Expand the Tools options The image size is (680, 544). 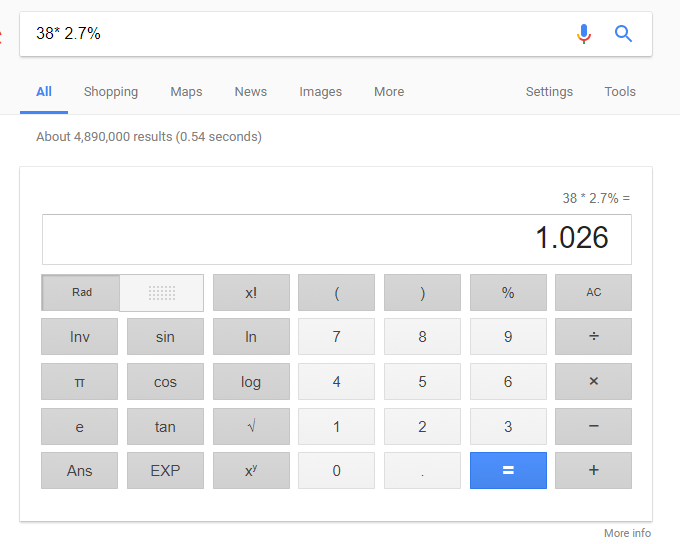coord(620,92)
